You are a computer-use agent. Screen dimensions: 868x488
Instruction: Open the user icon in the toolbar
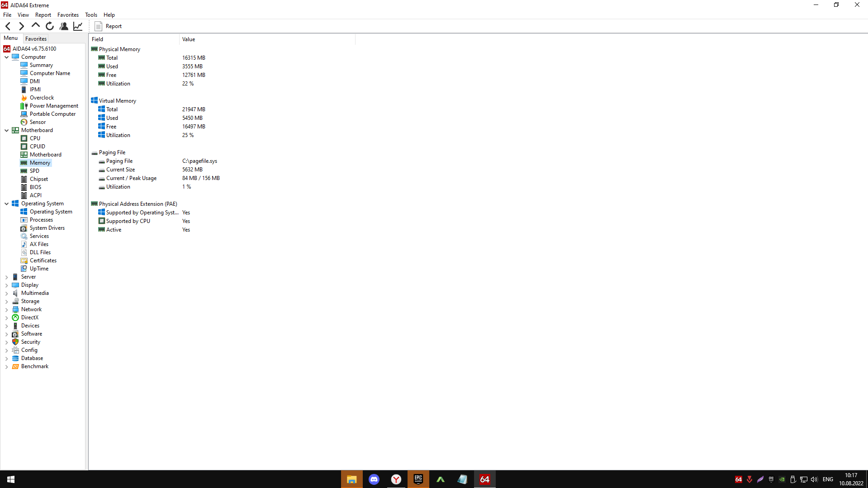64,26
